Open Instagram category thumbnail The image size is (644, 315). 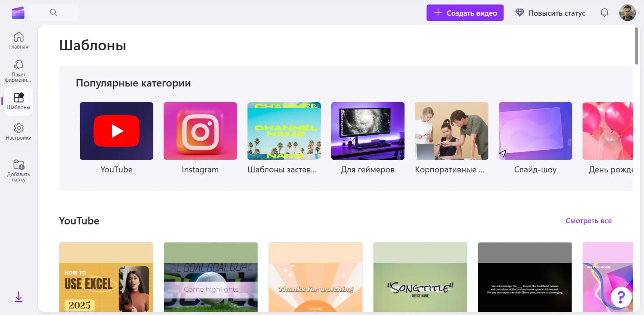click(200, 131)
